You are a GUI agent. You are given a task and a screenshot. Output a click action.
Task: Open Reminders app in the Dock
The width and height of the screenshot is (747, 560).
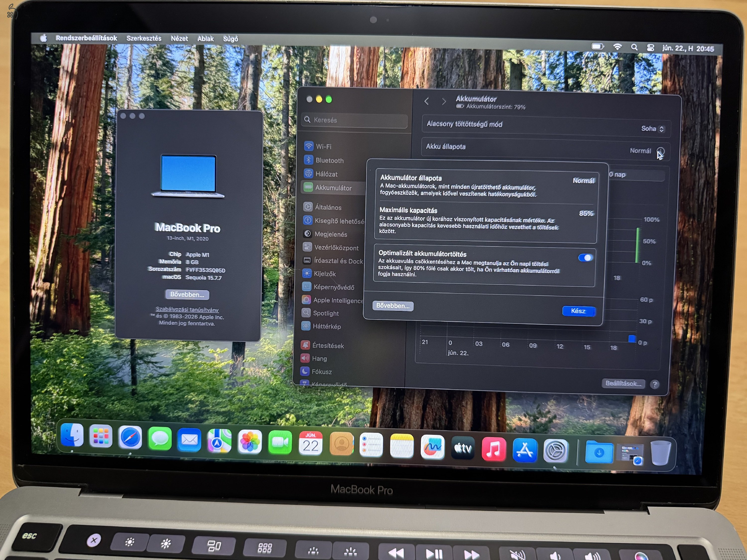point(372,445)
